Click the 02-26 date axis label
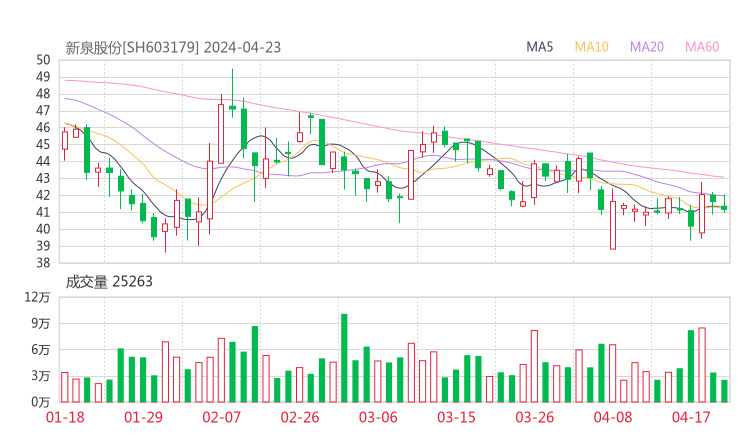 point(300,417)
